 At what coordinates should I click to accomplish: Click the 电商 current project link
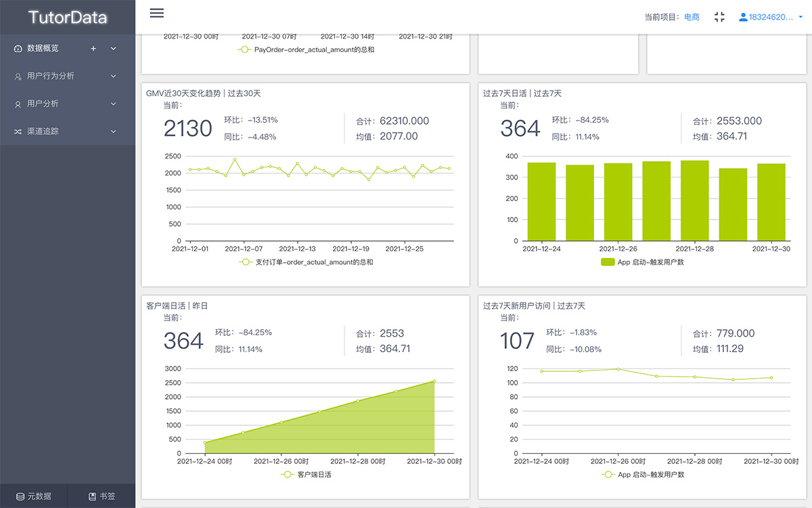coord(692,17)
